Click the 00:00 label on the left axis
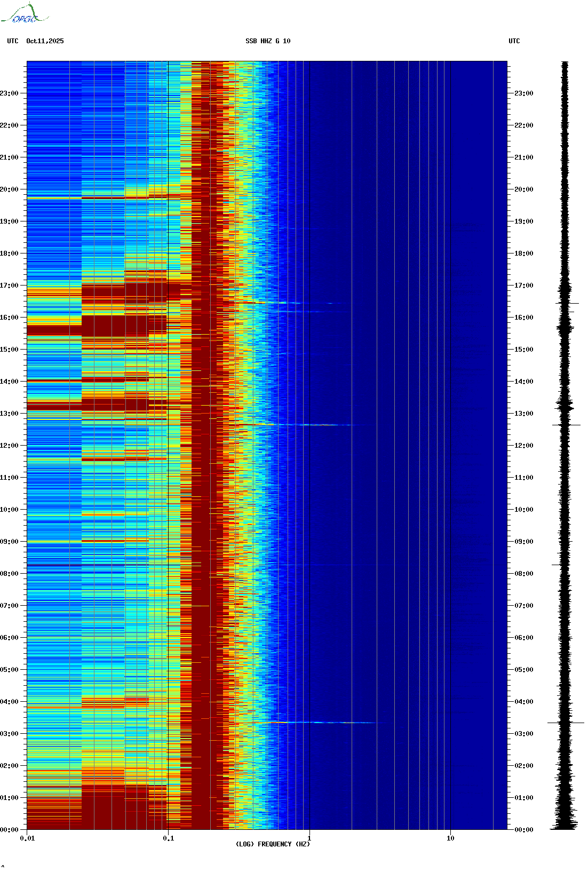 pyautogui.click(x=9, y=830)
